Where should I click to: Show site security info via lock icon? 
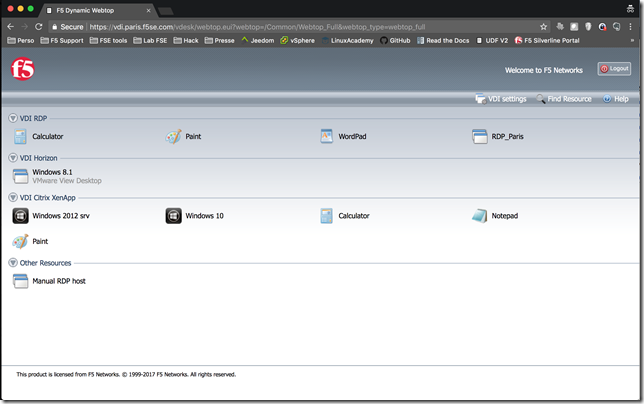click(x=54, y=27)
